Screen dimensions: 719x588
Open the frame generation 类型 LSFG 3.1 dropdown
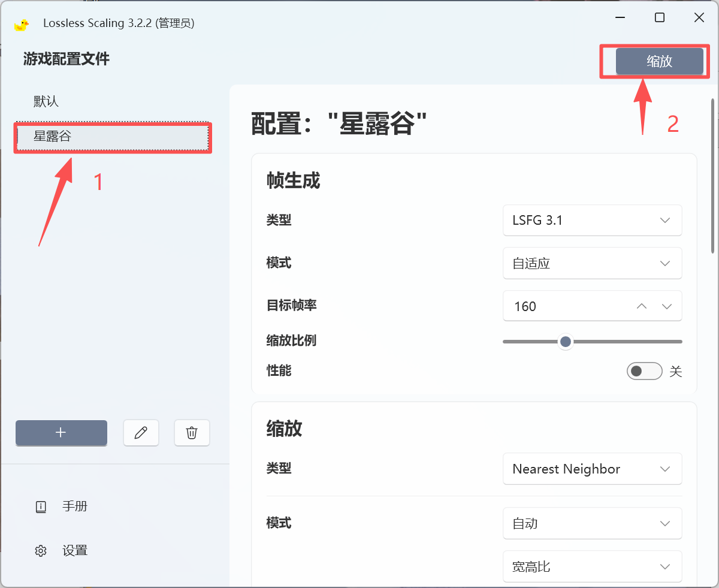click(x=592, y=220)
